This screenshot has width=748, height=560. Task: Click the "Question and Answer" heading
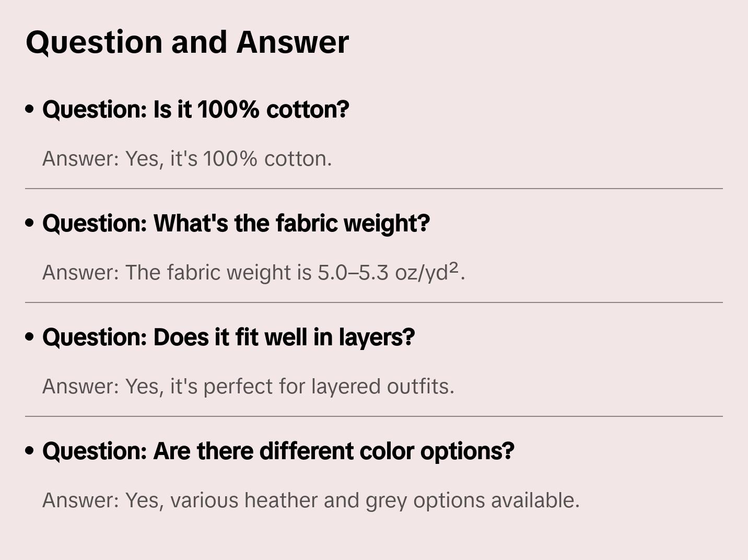pos(187,42)
